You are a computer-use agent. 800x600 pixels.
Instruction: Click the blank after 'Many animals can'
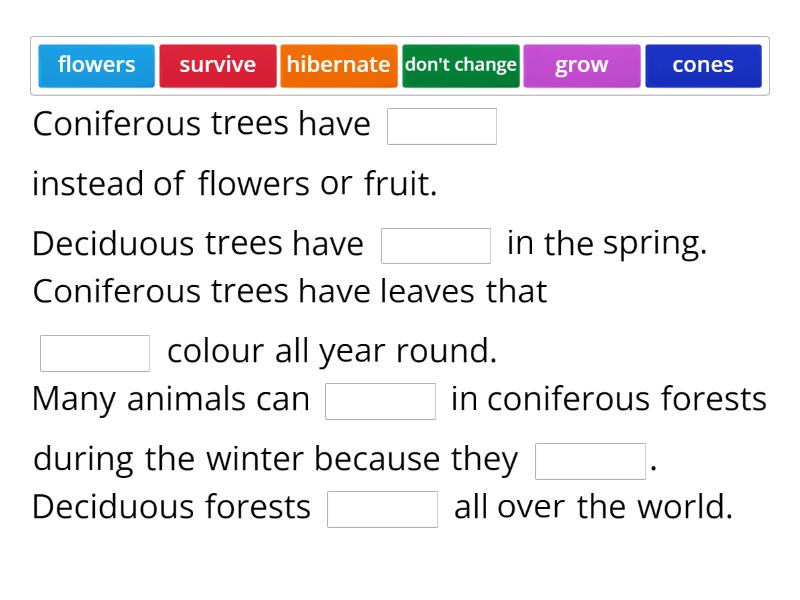click(x=380, y=400)
